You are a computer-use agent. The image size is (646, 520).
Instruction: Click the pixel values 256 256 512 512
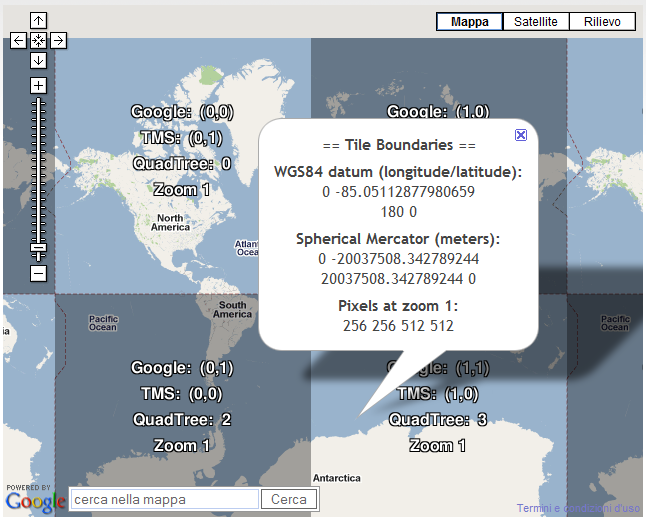pyautogui.click(x=398, y=326)
